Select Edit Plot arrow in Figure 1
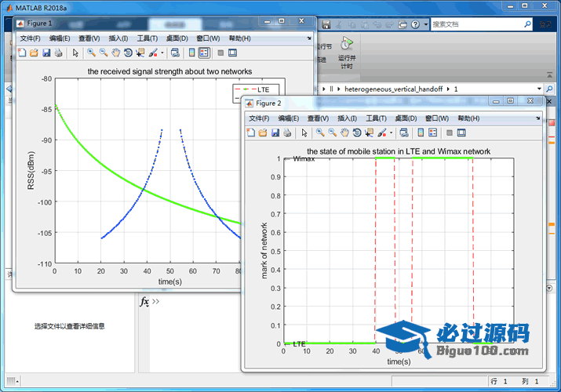 pos(75,53)
